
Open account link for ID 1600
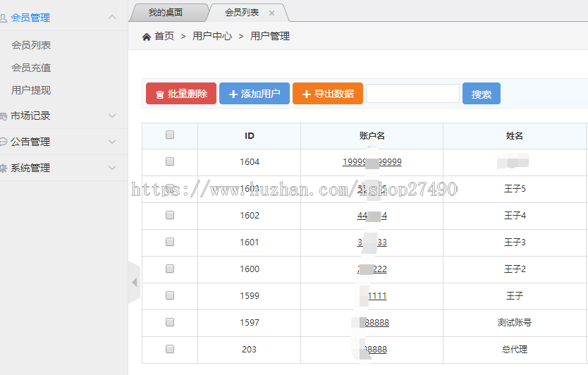[372, 269]
